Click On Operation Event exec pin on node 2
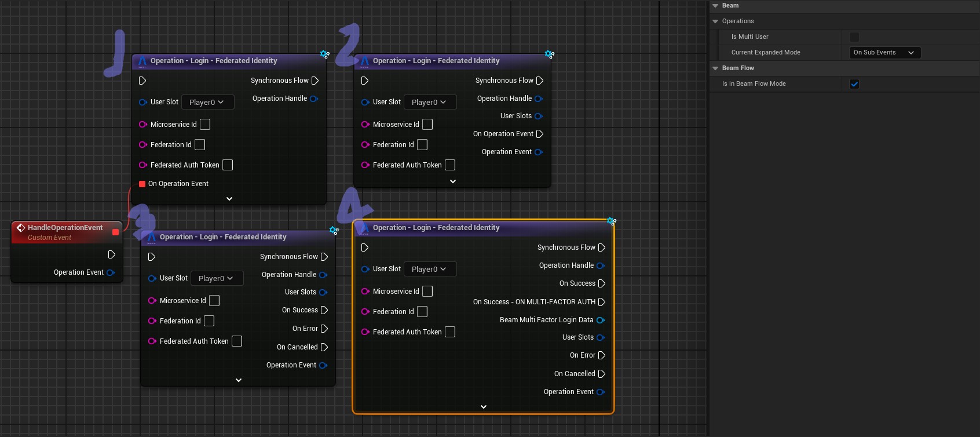The image size is (980, 437). [x=540, y=134]
